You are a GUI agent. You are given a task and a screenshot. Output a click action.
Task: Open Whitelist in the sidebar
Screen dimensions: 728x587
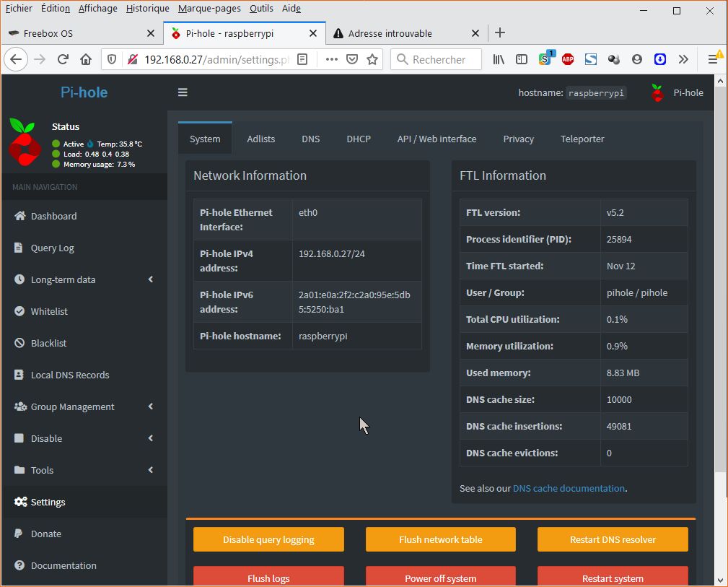pyautogui.click(x=41, y=311)
